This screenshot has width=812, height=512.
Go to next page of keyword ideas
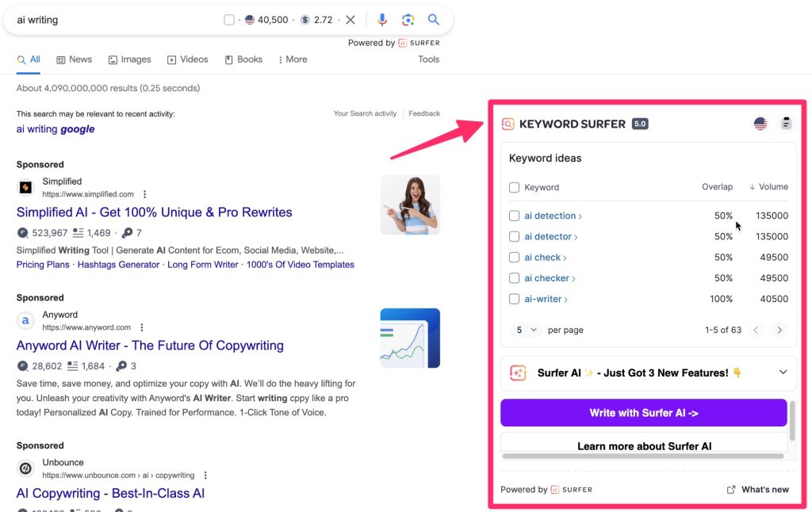(x=779, y=330)
